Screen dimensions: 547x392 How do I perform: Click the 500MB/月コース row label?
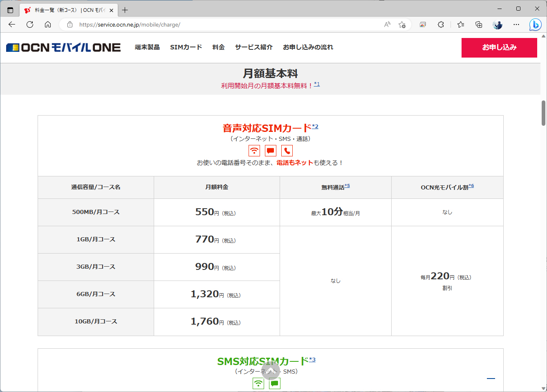click(96, 212)
